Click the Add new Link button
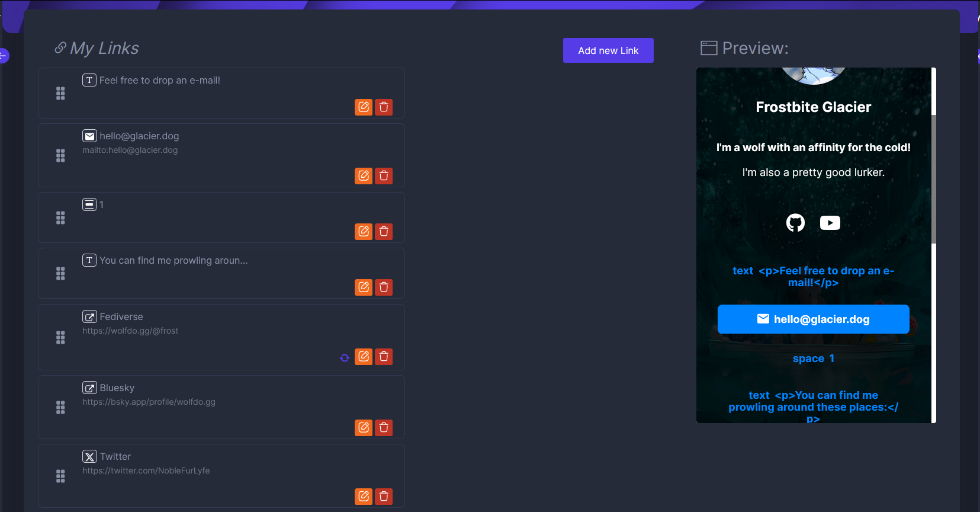Viewport: 980px width, 512px height. pyautogui.click(x=608, y=50)
